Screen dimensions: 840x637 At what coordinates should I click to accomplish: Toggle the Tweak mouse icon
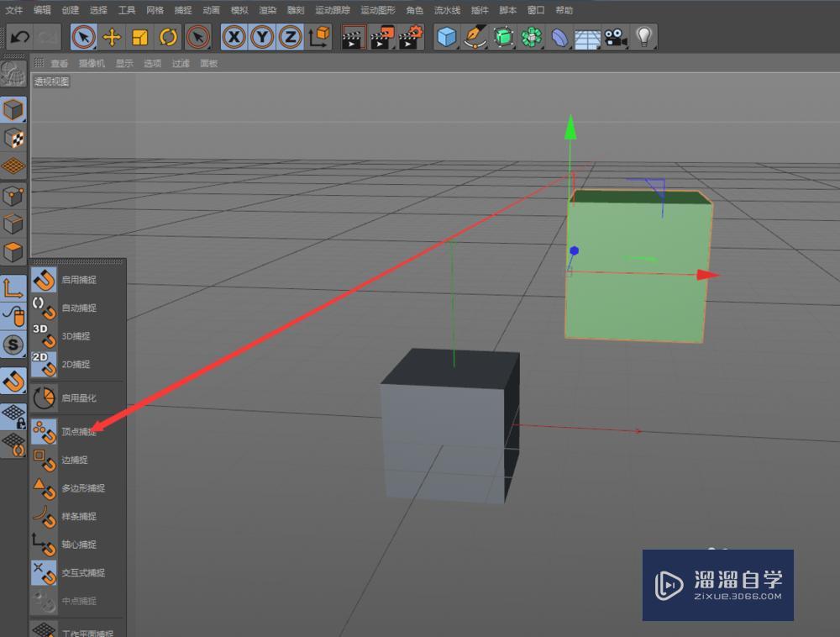click(x=13, y=316)
